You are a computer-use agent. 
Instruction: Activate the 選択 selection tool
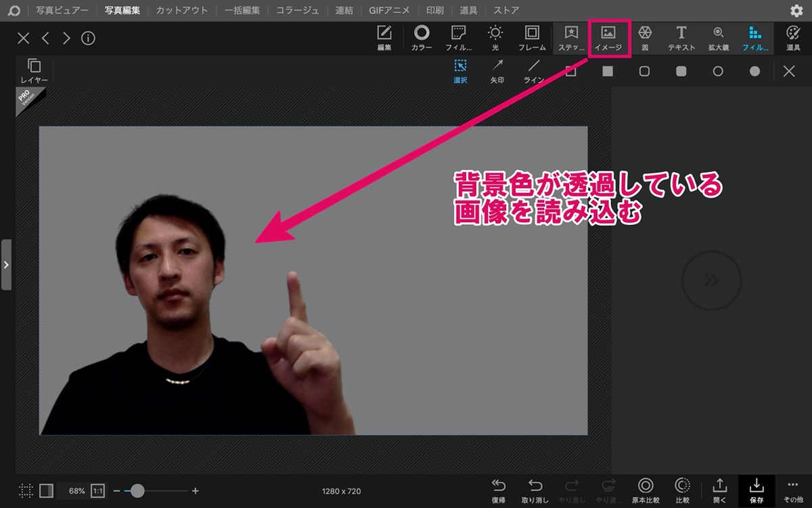point(460,71)
